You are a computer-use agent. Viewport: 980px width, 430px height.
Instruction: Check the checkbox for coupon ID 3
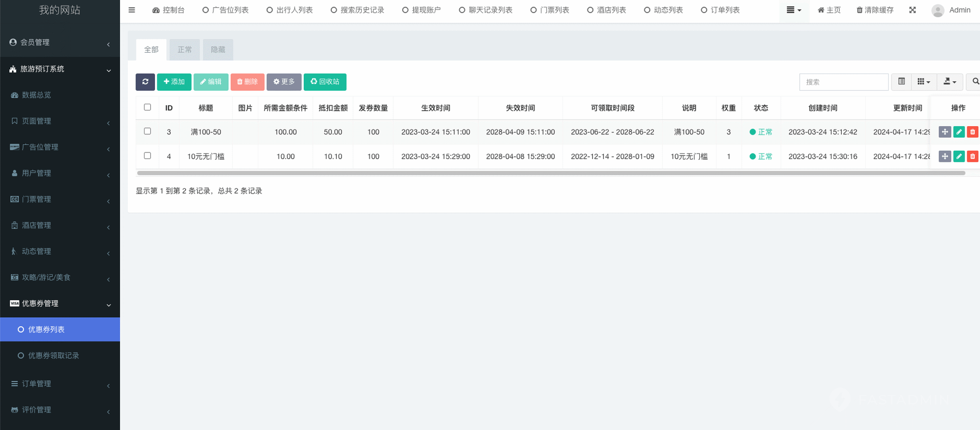click(x=147, y=131)
